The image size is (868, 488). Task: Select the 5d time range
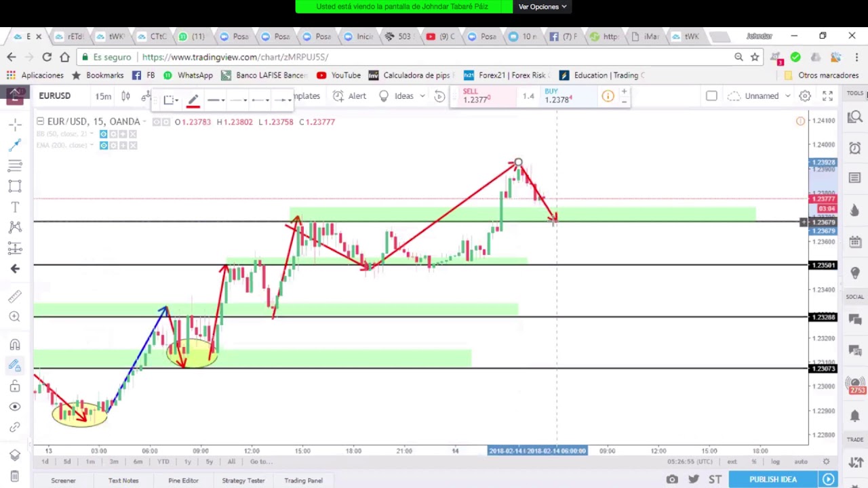67,462
